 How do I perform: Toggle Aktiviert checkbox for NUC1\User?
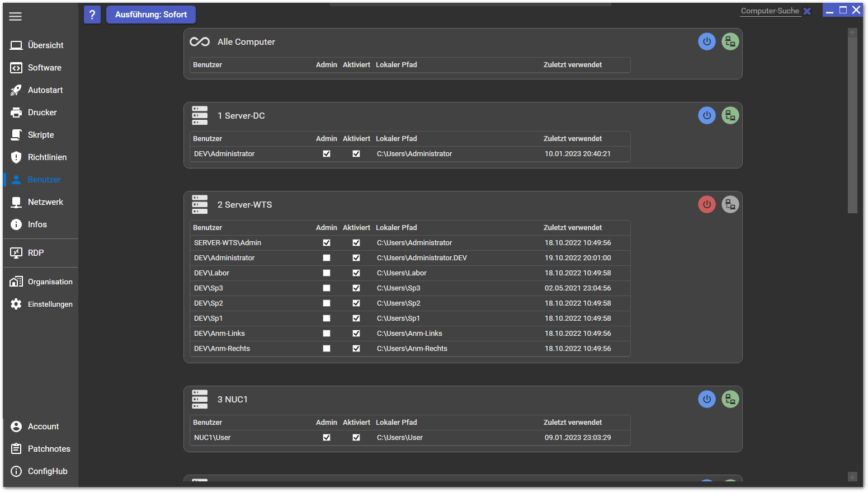coord(356,438)
